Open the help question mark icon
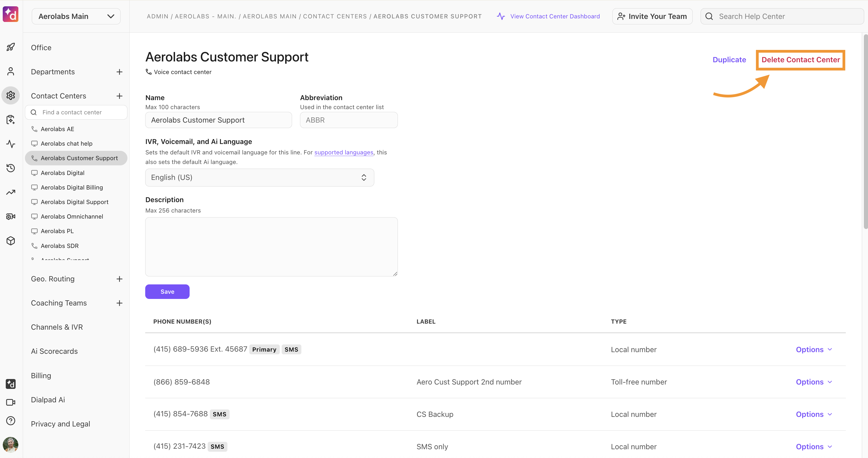This screenshot has height=458, width=868. (11, 420)
